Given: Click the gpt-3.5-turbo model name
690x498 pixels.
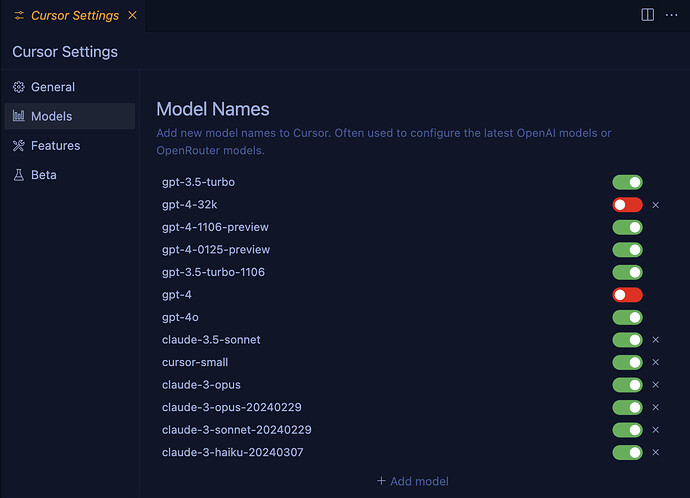Looking at the screenshot, I should [198, 182].
